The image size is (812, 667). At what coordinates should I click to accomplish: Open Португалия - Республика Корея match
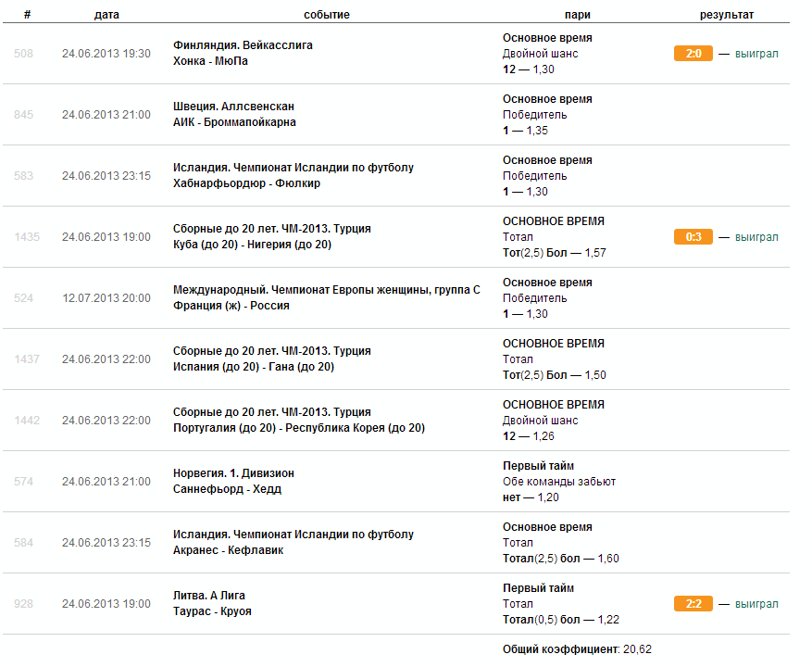[299, 428]
